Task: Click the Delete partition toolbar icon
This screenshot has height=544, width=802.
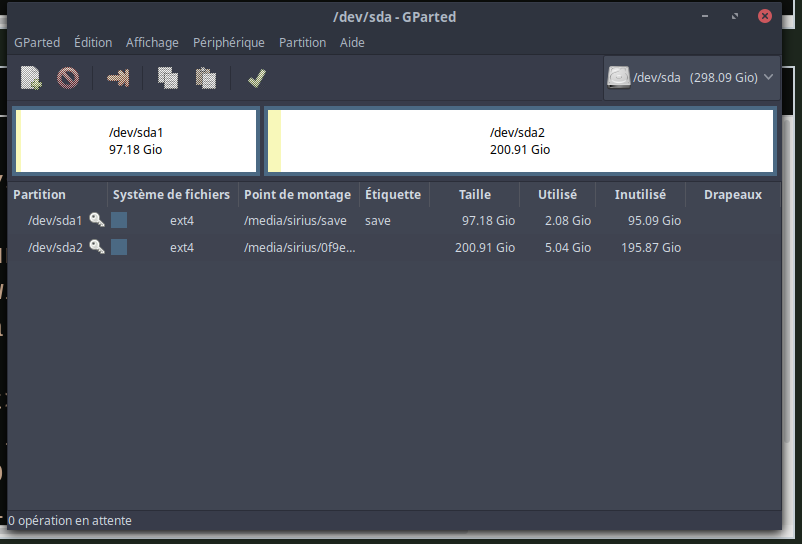Action: click(68, 78)
